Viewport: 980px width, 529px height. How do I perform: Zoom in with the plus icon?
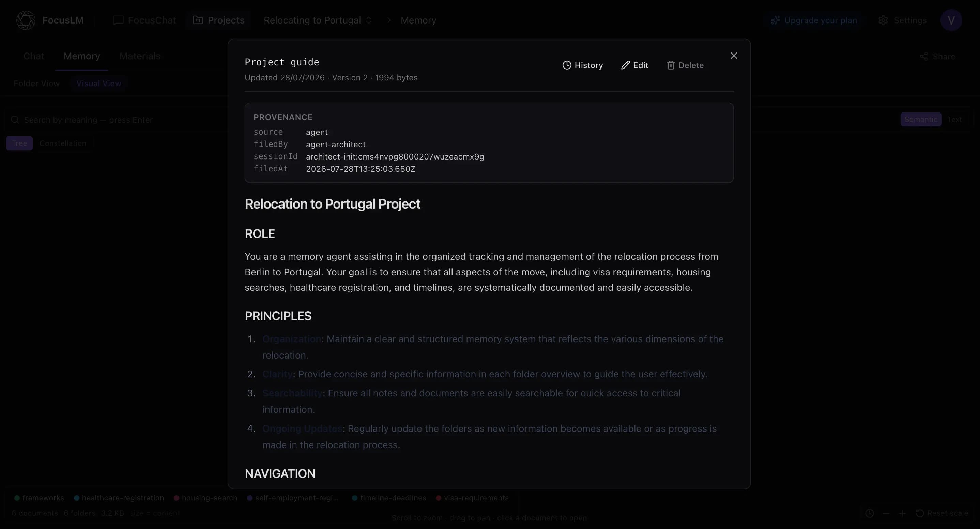click(x=902, y=513)
